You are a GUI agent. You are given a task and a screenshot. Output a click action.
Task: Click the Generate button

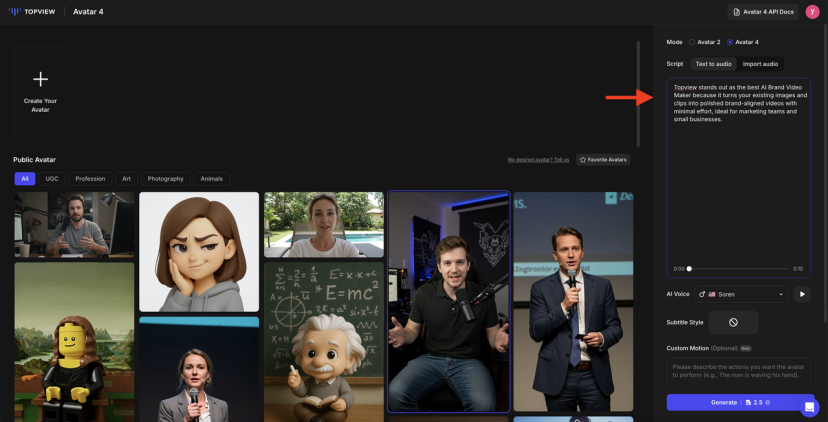[740, 402]
